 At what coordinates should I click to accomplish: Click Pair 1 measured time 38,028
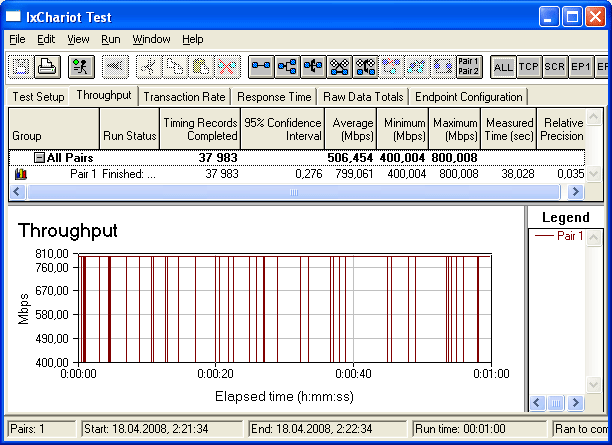(518, 174)
